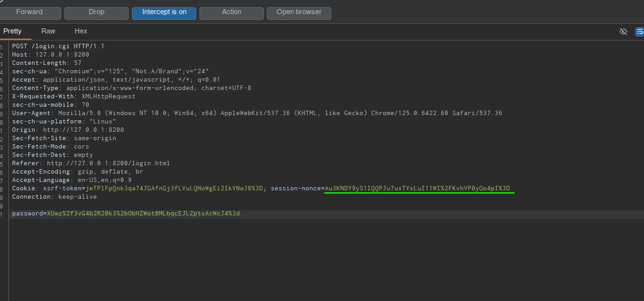Switch to the Hex view tab
This screenshot has height=301, width=644.
pos(80,31)
